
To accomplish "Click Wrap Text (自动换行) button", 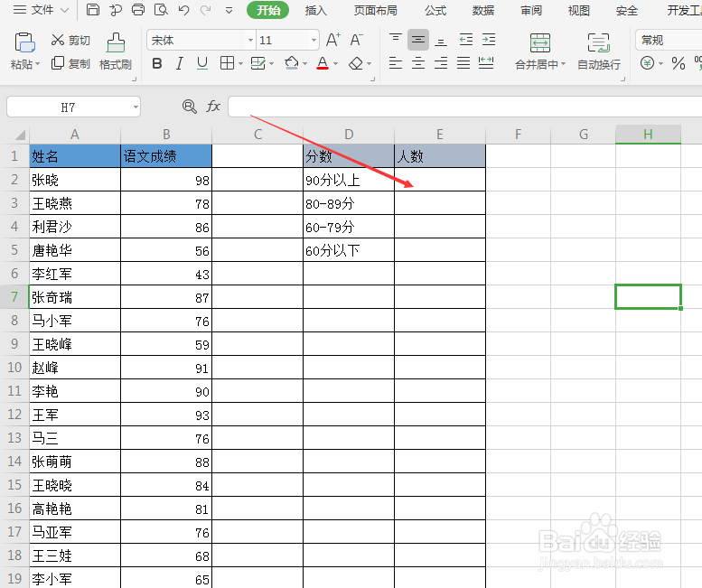I will tap(599, 51).
